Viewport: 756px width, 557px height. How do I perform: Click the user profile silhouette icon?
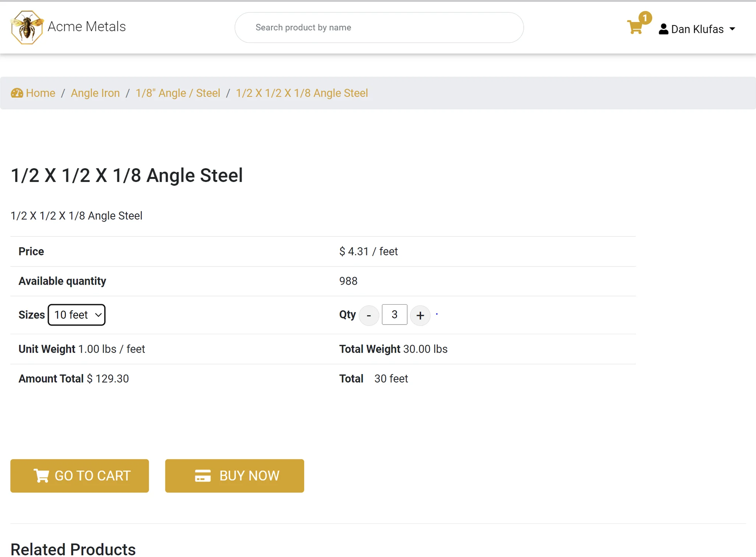pos(663,29)
